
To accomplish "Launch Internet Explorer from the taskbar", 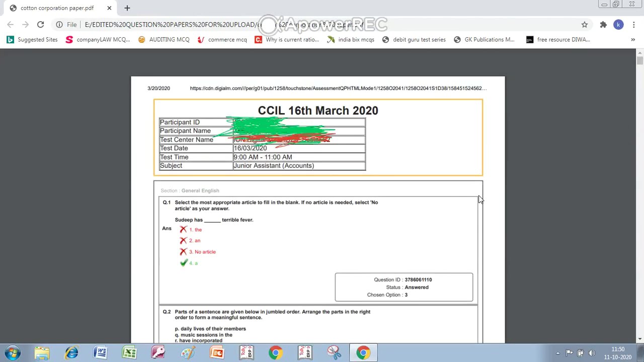I will coord(71,353).
